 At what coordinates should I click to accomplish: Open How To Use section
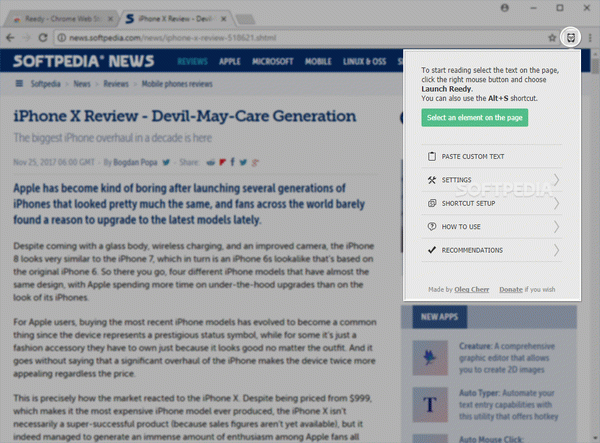(492, 226)
